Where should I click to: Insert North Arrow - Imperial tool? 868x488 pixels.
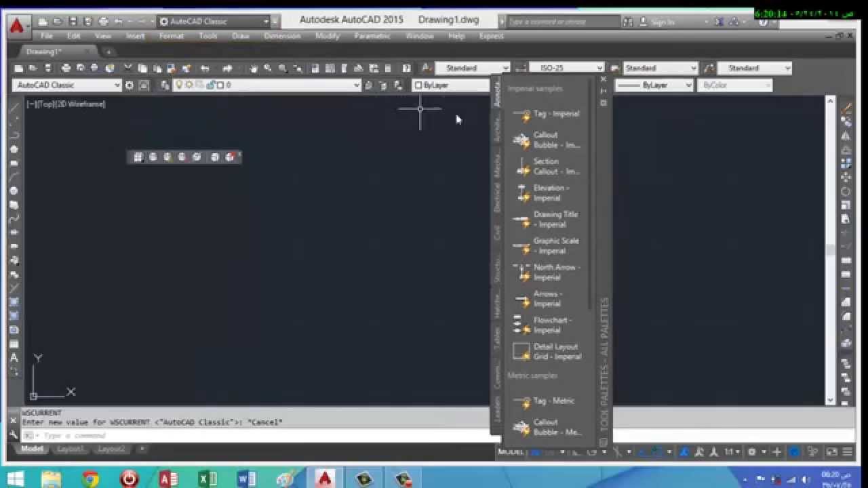coord(547,272)
